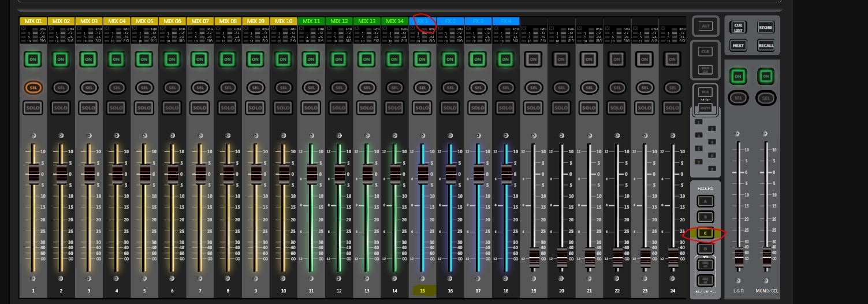This screenshot has width=868, height=304.
Task: Click the SOLO CLR button below CLR
Action: (x=705, y=69)
